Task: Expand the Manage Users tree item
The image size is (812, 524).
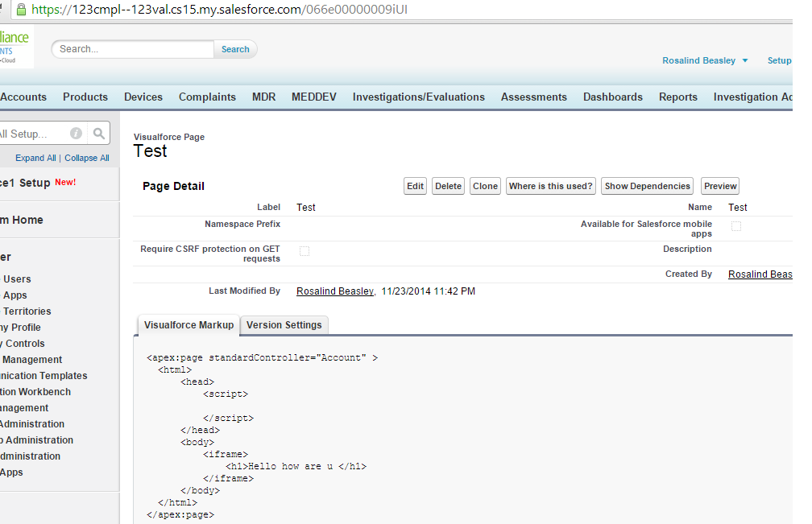Action: pos(16,279)
